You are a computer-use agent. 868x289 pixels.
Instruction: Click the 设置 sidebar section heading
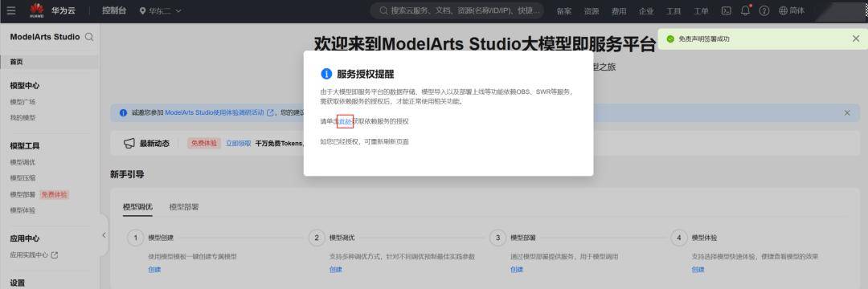pos(17,283)
